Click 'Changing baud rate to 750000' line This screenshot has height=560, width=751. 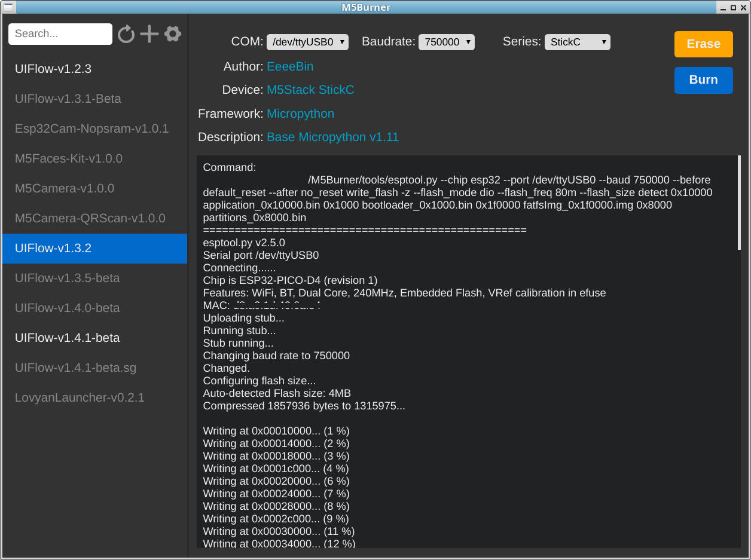coord(276,356)
